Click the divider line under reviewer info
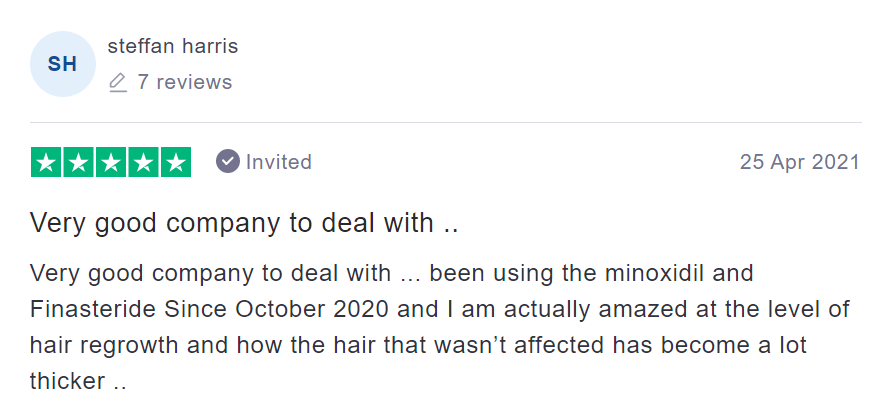Viewport: 877px width, 415px height. click(446, 122)
